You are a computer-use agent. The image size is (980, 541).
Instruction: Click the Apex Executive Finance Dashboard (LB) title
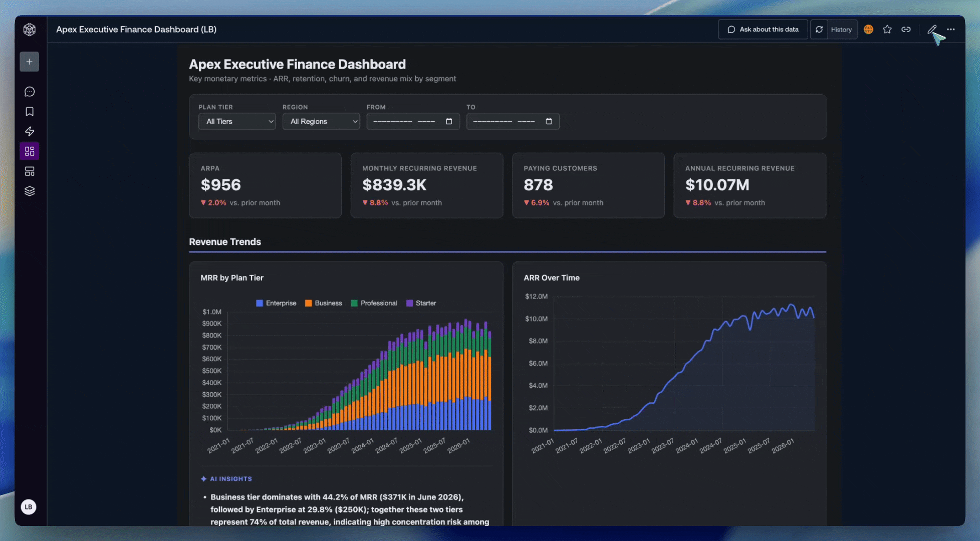[x=136, y=30]
